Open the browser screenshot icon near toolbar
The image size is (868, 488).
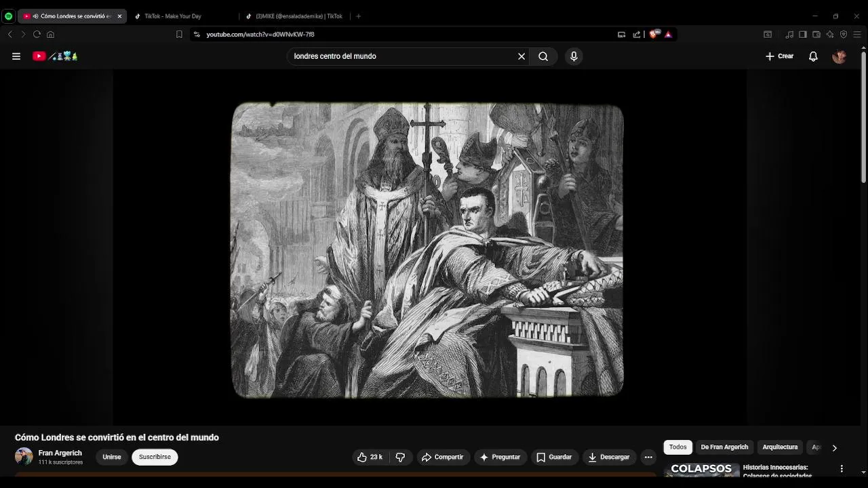pos(768,35)
